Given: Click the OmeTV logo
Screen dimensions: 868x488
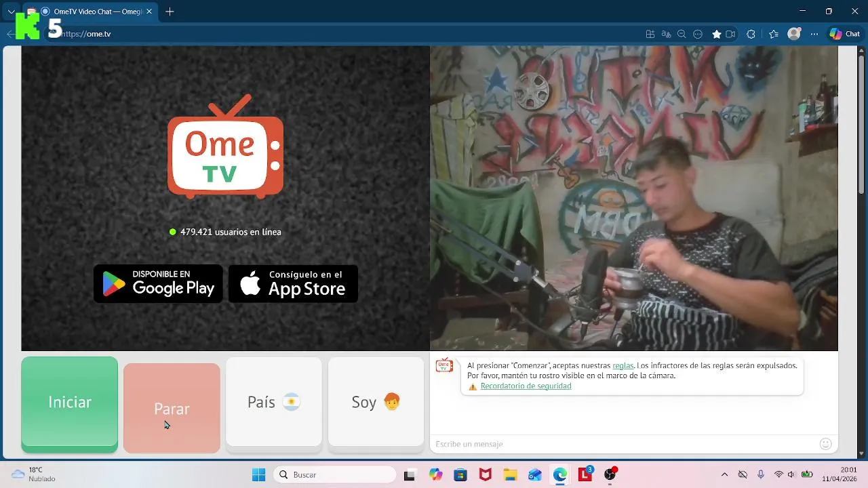Looking at the screenshot, I should click(225, 146).
